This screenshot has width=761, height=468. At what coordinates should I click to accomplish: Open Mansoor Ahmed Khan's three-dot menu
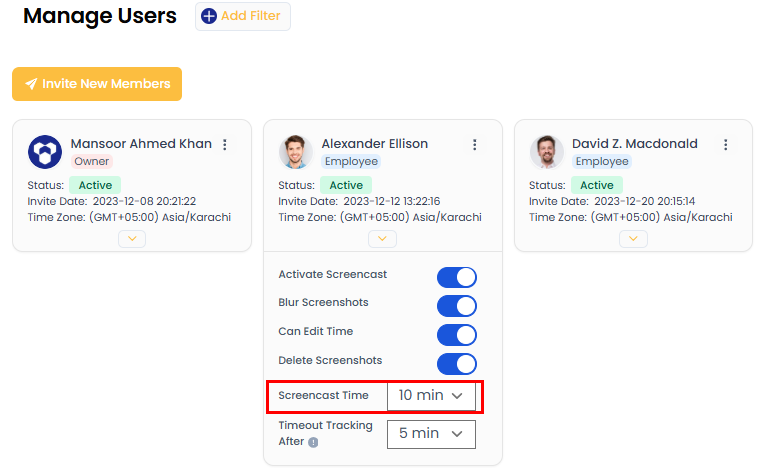[x=225, y=145]
